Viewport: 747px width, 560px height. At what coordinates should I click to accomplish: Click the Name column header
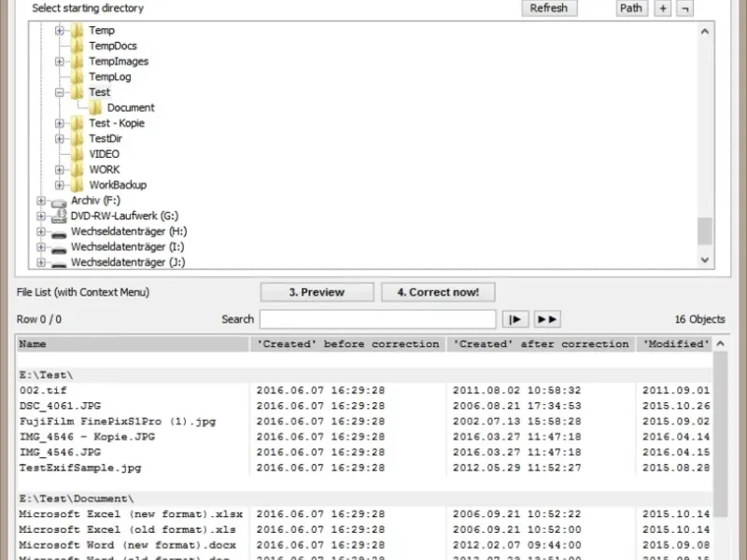(x=133, y=343)
